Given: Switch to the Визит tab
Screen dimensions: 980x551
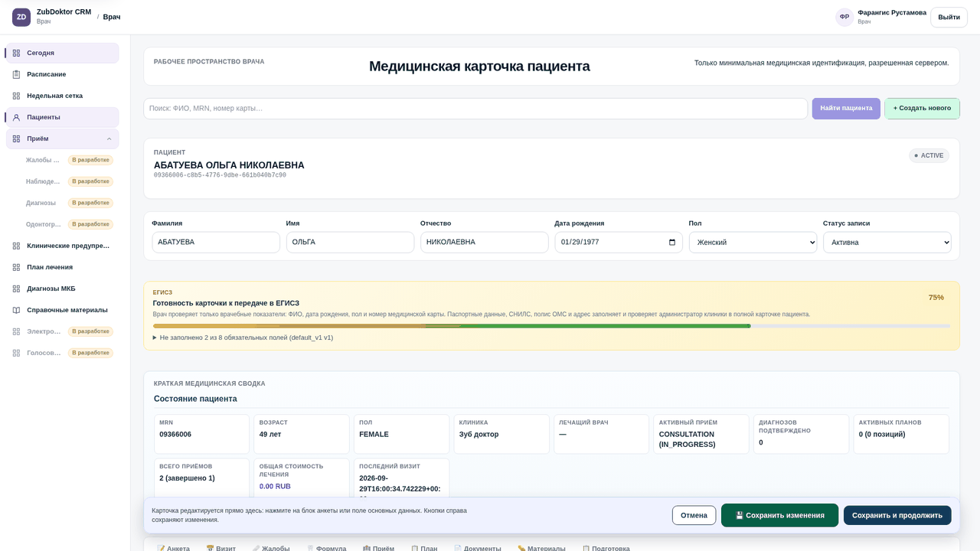Looking at the screenshot, I should coord(221,548).
